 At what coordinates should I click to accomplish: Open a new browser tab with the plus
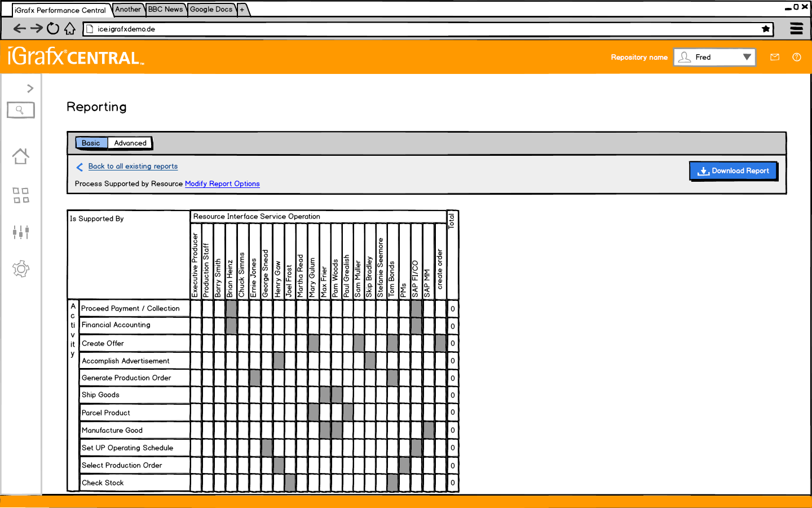tap(242, 10)
